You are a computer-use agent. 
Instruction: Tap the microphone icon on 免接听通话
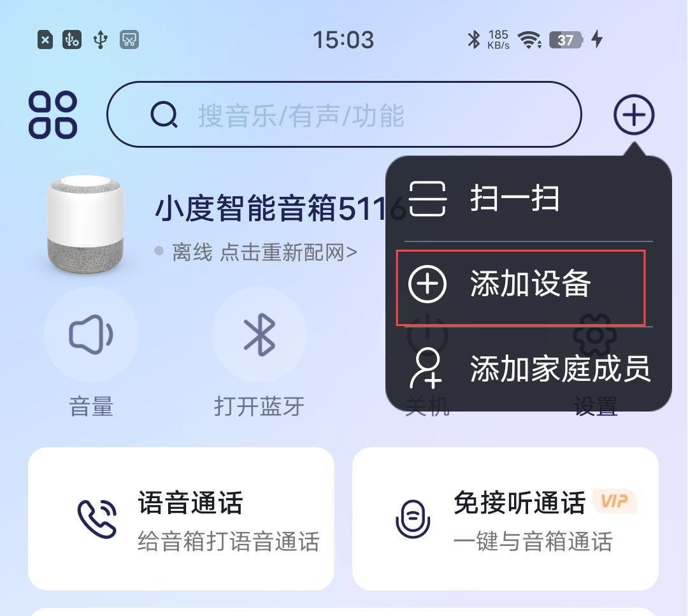(413, 519)
